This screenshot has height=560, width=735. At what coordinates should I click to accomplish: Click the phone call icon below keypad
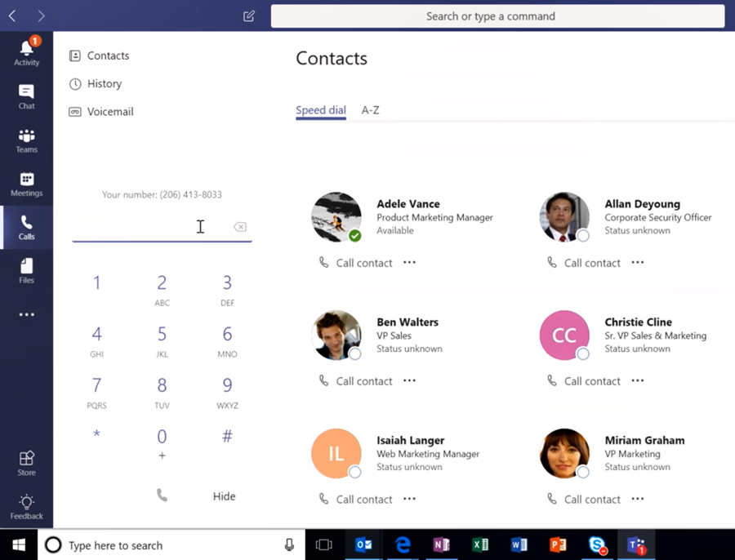click(162, 496)
